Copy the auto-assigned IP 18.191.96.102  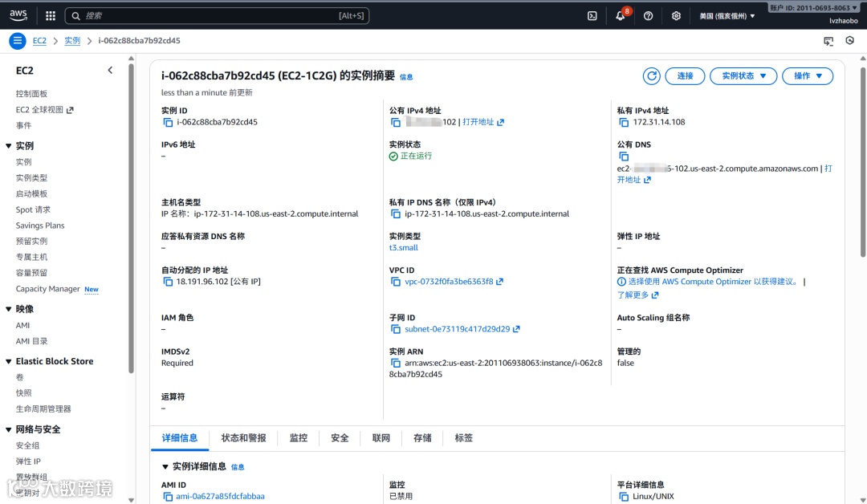click(168, 282)
